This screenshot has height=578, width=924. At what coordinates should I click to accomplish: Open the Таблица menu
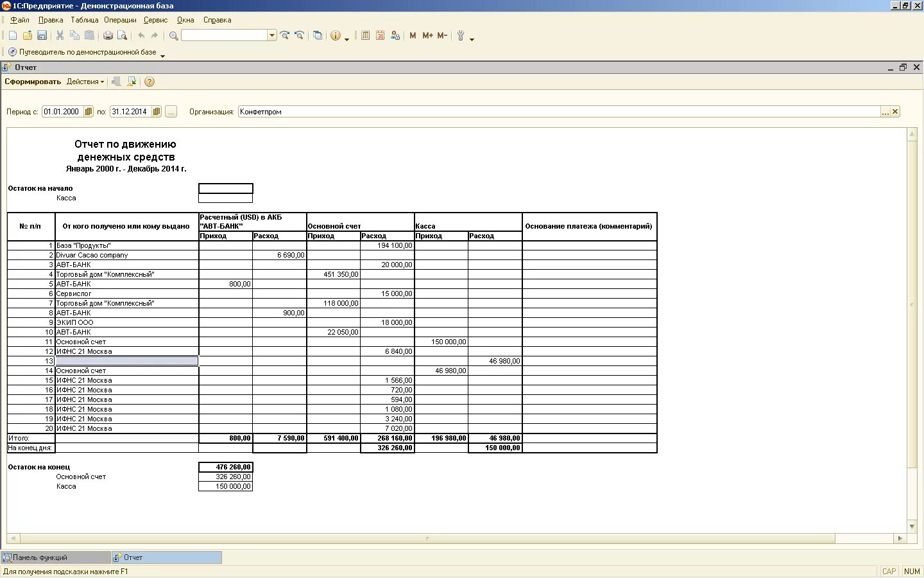85,20
